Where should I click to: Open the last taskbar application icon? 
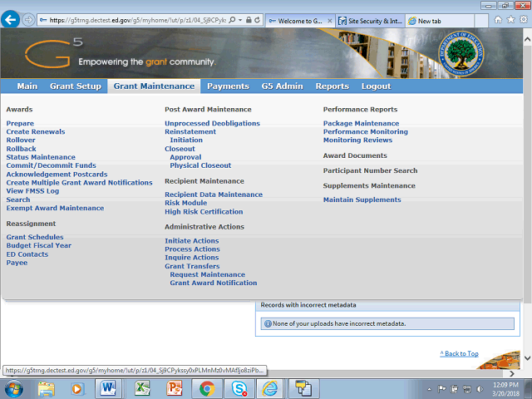tap(303, 388)
